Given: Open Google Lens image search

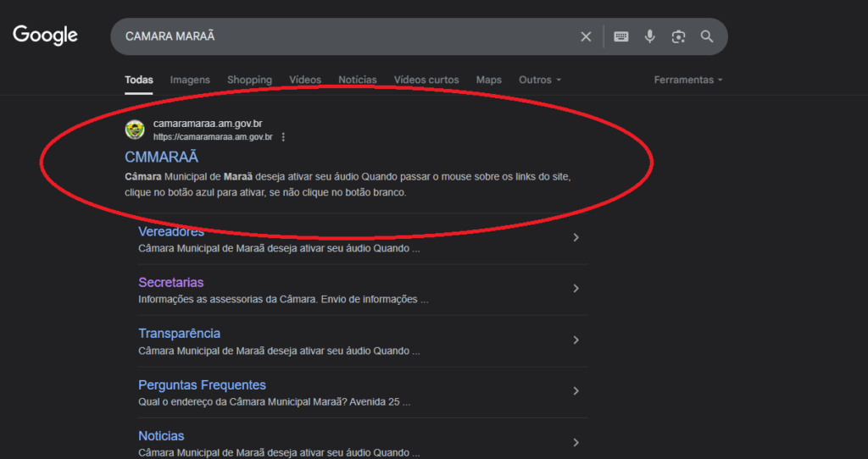Looking at the screenshot, I should [x=678, y=36].
